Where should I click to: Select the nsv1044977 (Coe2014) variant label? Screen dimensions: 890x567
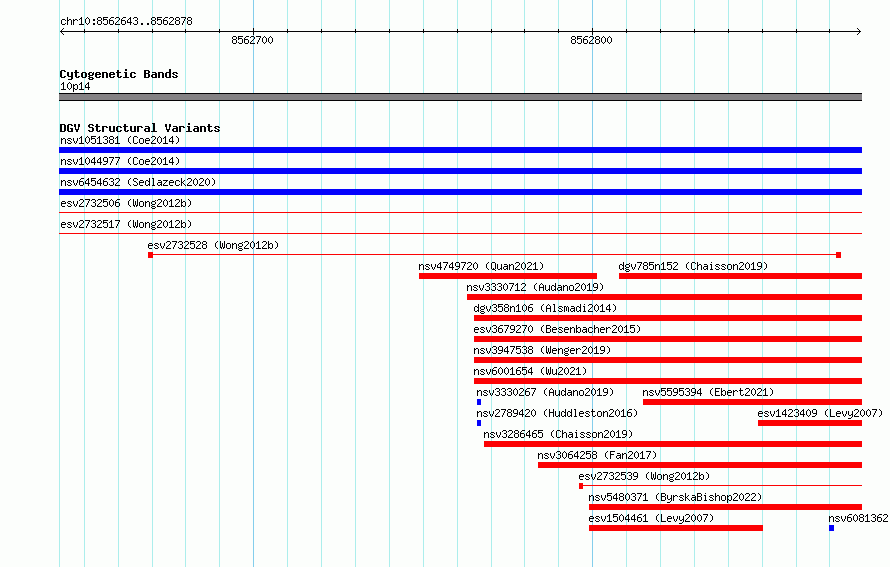click(120, 161)
